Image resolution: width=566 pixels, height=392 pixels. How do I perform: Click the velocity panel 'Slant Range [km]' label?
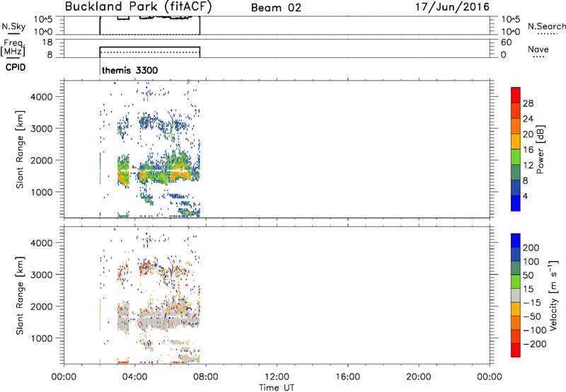click(20, 296)
